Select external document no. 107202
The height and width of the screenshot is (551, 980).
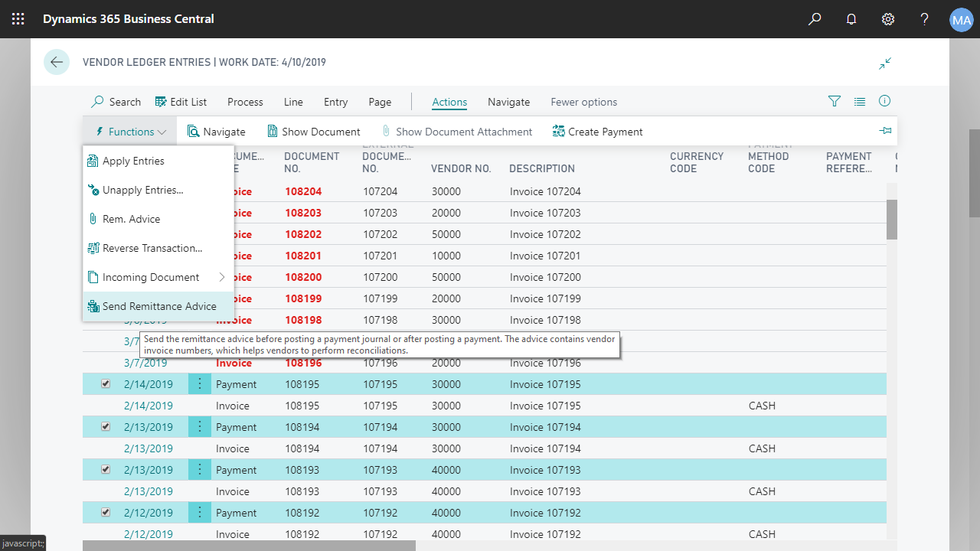pyautogui.click(x=380, y=234)
